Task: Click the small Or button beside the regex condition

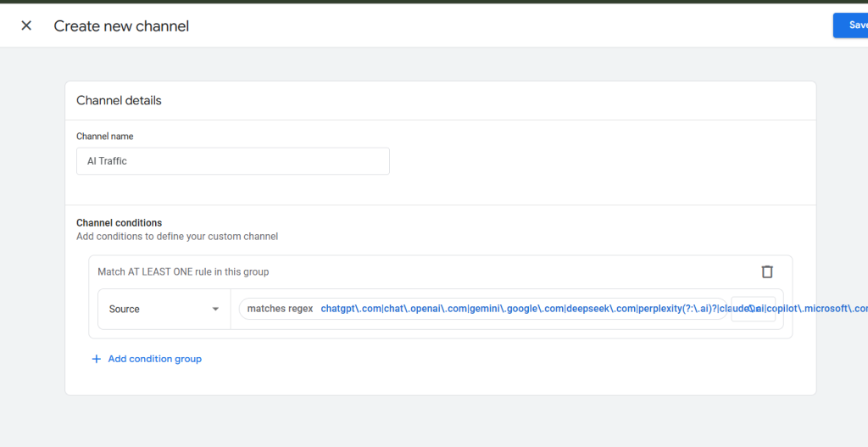Action: click(753, 309)
